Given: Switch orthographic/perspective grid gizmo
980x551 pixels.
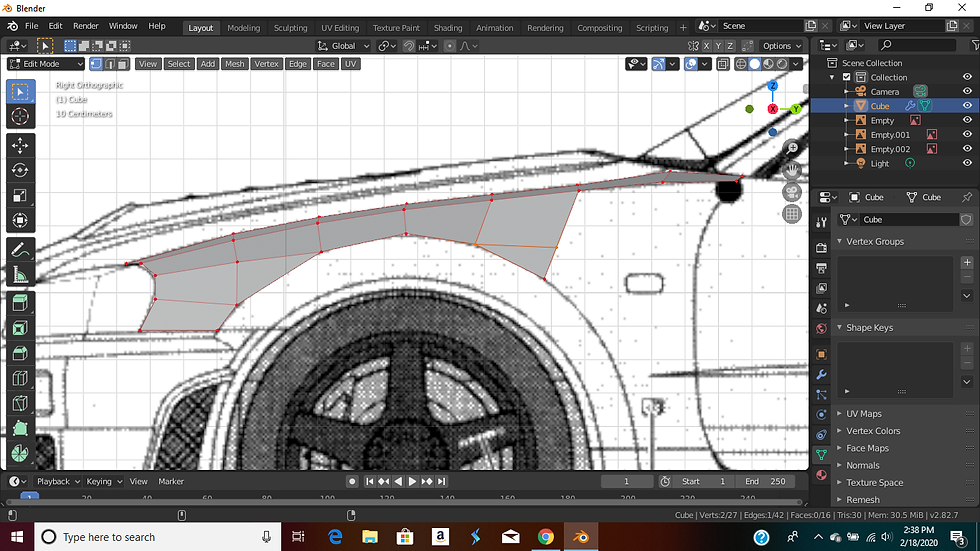Looking at the screenshot, I should point(792,214).
